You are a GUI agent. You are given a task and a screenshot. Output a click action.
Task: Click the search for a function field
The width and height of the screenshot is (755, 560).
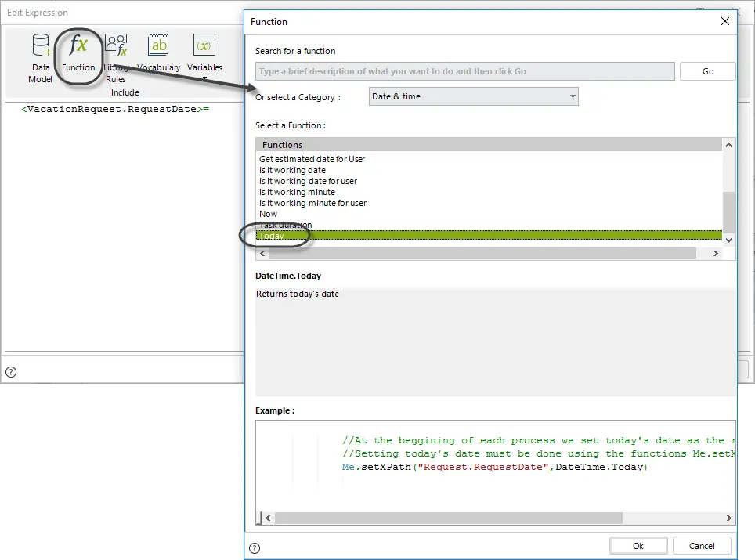(464, 71)
